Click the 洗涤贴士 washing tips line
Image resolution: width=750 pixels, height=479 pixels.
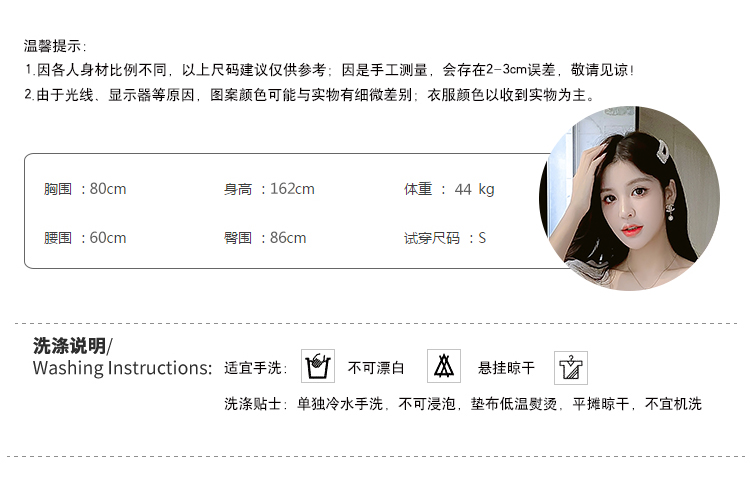(x=463, y=404)
